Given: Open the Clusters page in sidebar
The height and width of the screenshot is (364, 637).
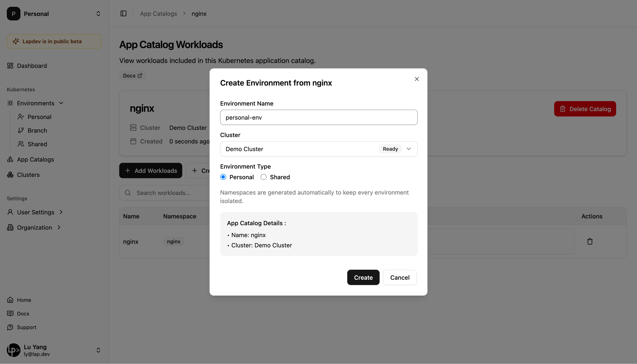Looking at the screenshot, I should pos(28,175).
